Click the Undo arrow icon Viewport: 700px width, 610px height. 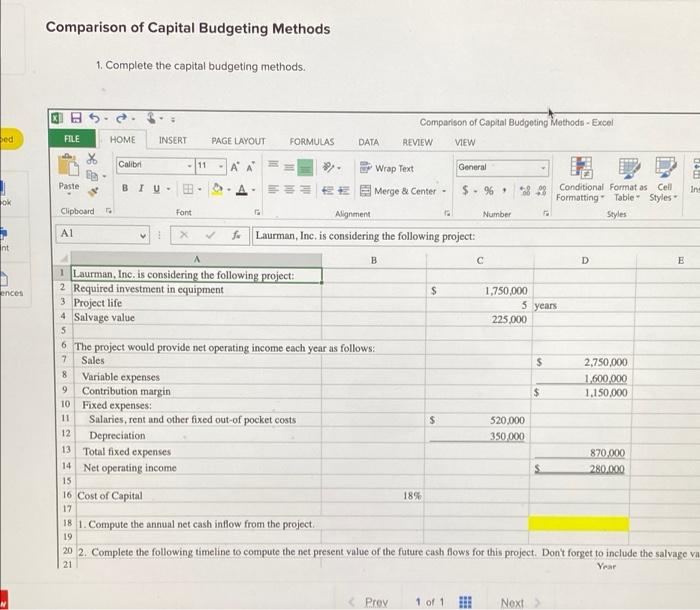[94, 118]
